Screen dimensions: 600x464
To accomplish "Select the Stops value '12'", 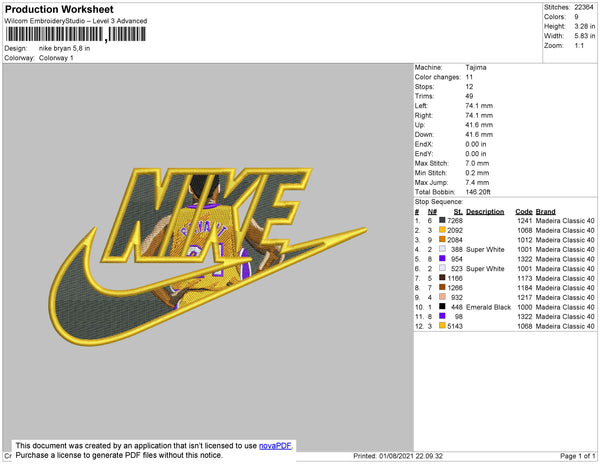I will 469,86.
